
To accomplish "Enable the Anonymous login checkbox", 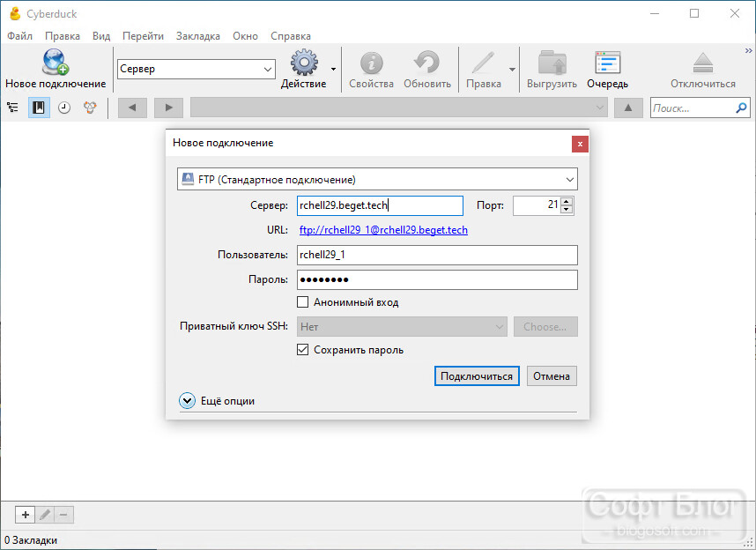I will pyautogui.click(x=303, y=302).
